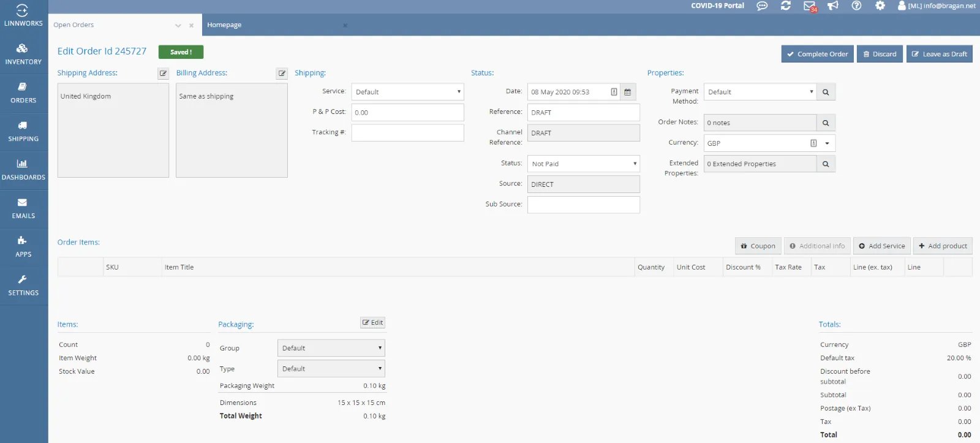This screenshot has height=443, width=980.
Task: Open the Status Not Paid dropdown
Action: tap(584, 164)
